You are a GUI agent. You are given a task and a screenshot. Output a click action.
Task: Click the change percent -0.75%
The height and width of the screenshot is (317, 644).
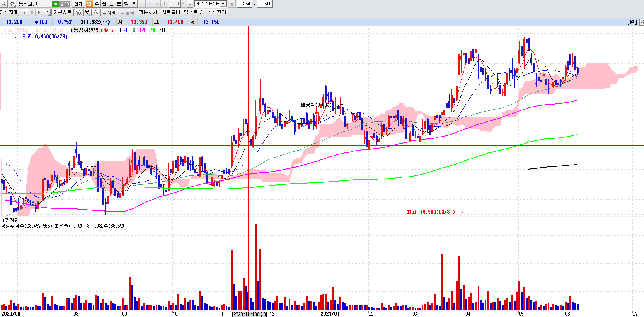pos(63,22)
